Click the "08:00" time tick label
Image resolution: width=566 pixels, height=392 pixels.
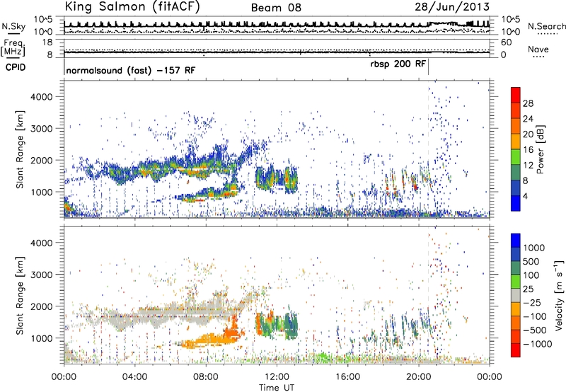coord(206,377)
